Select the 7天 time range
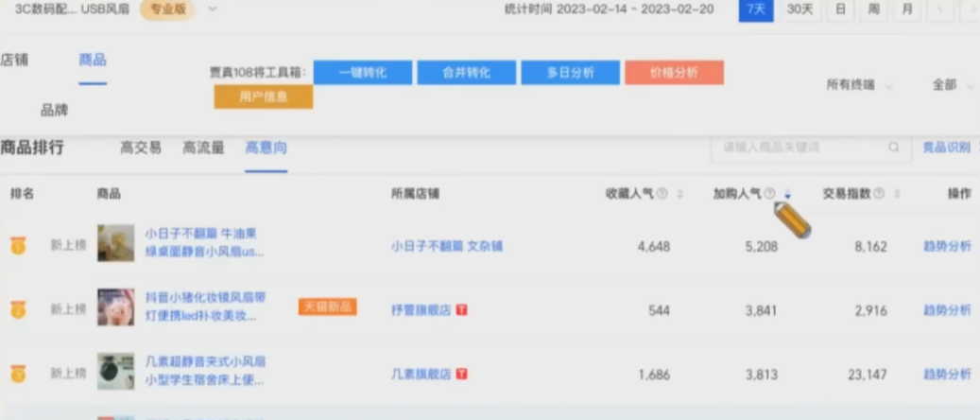 click(755, 9)
